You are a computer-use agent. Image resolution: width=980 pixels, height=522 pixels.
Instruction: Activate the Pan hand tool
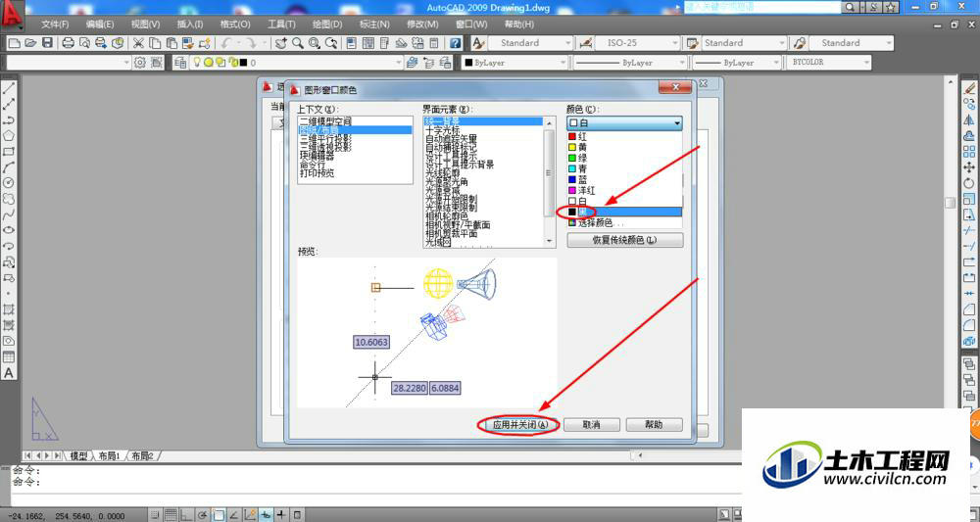pyautogui.click(x=281, y=43)
